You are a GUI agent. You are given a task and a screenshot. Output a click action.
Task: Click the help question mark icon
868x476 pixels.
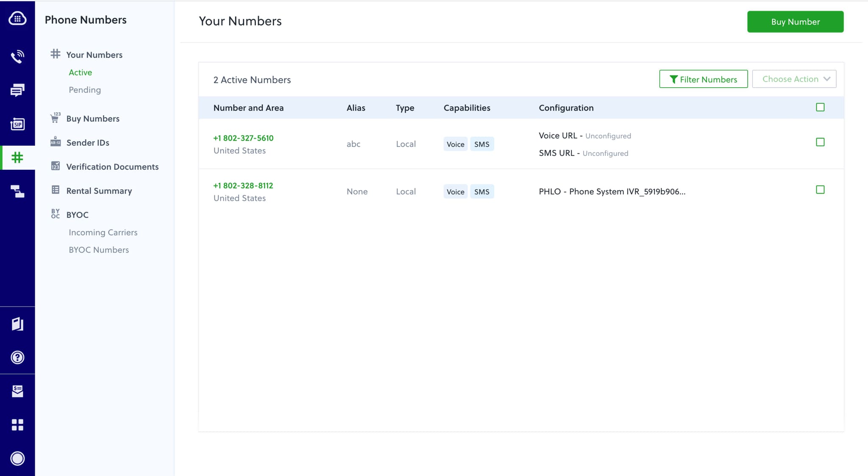pos(17,357)
